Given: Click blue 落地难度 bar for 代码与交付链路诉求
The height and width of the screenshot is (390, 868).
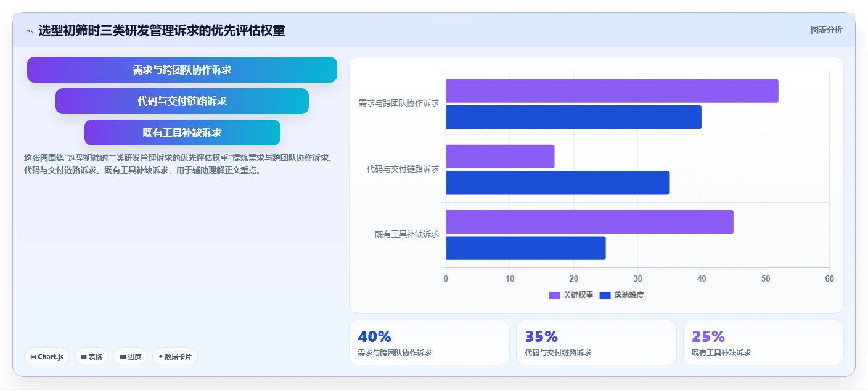Looking at the screenshot, I should coord(558,182).
